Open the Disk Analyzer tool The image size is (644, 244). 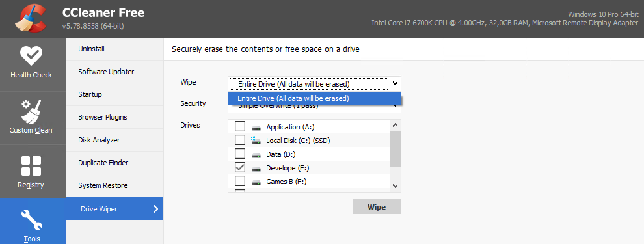114,140
